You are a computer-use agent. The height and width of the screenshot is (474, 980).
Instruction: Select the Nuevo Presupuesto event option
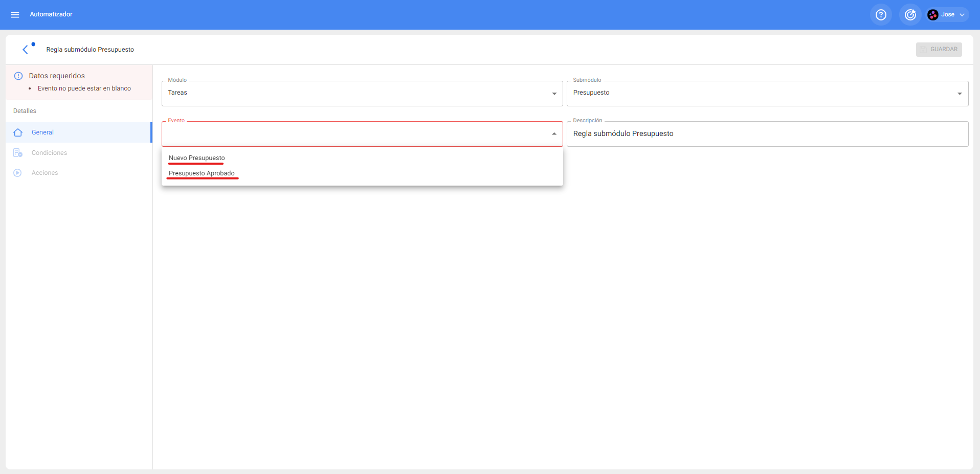[x=197, y=158]
